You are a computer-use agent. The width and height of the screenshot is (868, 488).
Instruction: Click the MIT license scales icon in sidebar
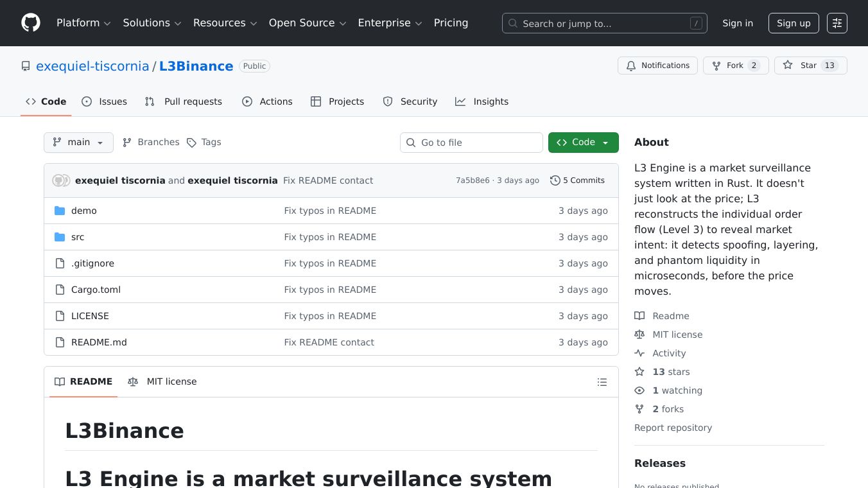639,335
